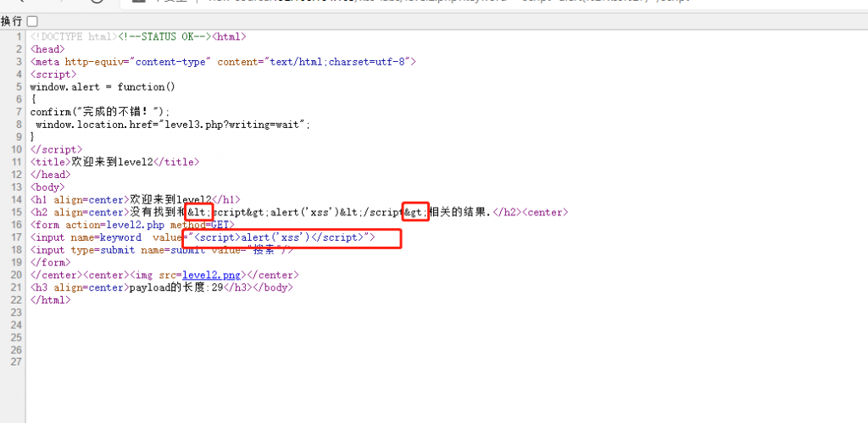This screenshot has width=868, height=423.
Task: Click line number 15 in the gutter
Action: (16, 212)
